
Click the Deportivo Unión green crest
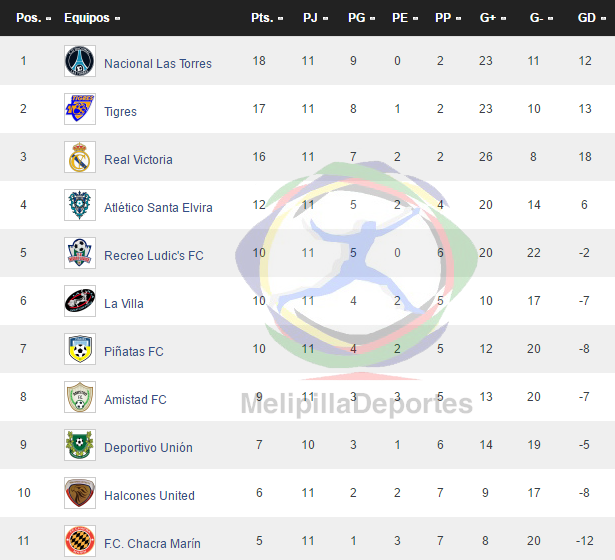click(80, 445)
